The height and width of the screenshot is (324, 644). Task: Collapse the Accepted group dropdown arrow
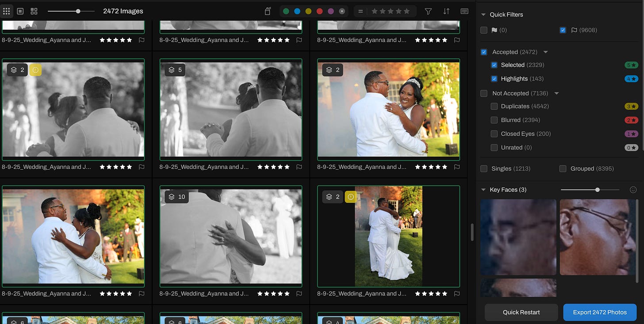[545, 52]
